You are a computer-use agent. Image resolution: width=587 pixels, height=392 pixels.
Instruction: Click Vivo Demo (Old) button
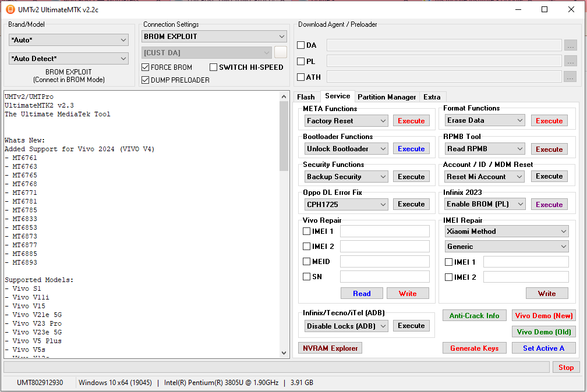[x=544, y=332]
